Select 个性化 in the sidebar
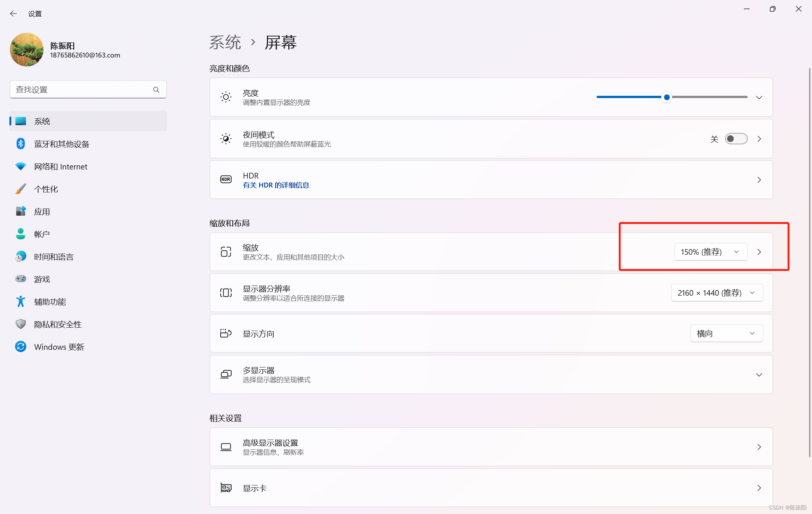This screenshot has height=514, width=812. pyautogui.click(x=46, y=189)
